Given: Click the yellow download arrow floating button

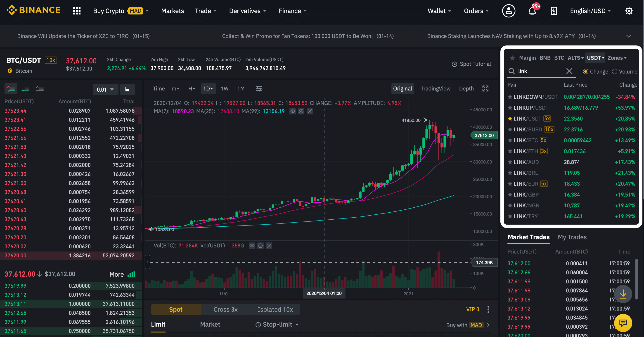Looking at the screenshot, I should [623, 294].
